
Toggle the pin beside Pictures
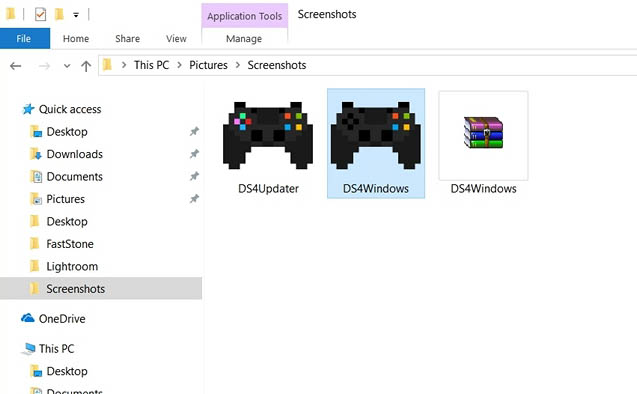coord(194,199)
